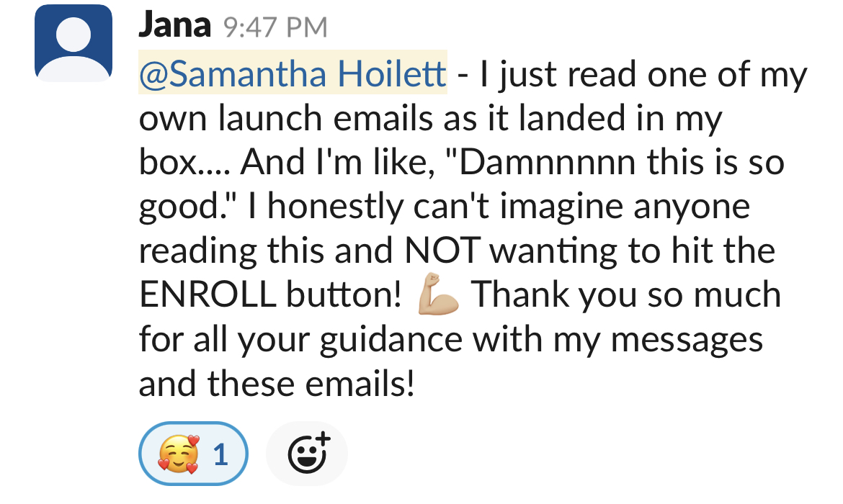The width and height of the screenshot is (843, 504).
Task: Click the word guidance in the message
Action: point(391,341)
